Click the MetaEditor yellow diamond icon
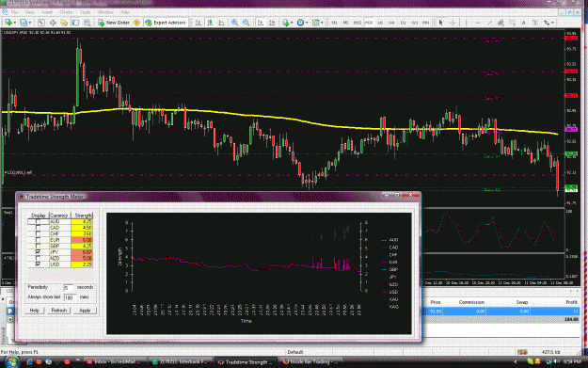This screenshot has height=368, width=588. pyautogui.click(x=136, y=23)
